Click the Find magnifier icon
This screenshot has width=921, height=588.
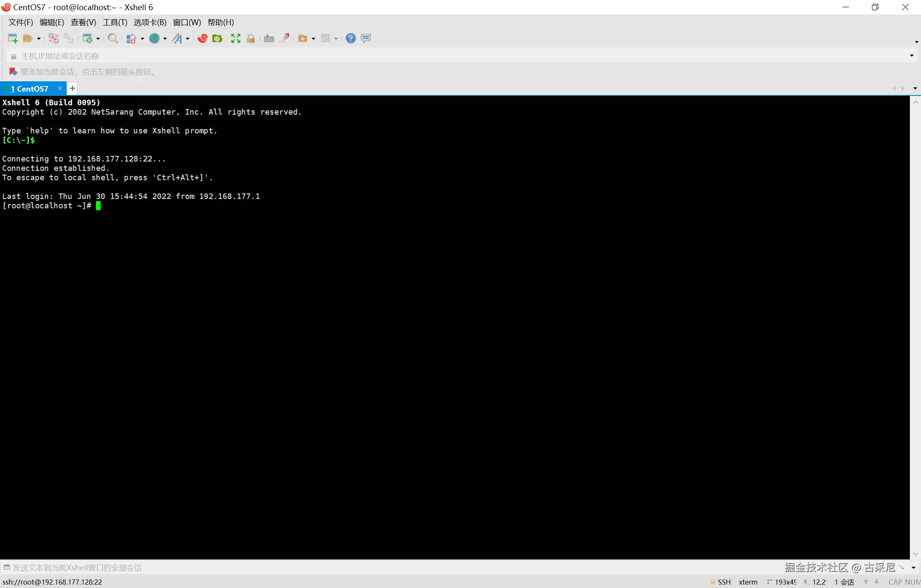point(113,39)
